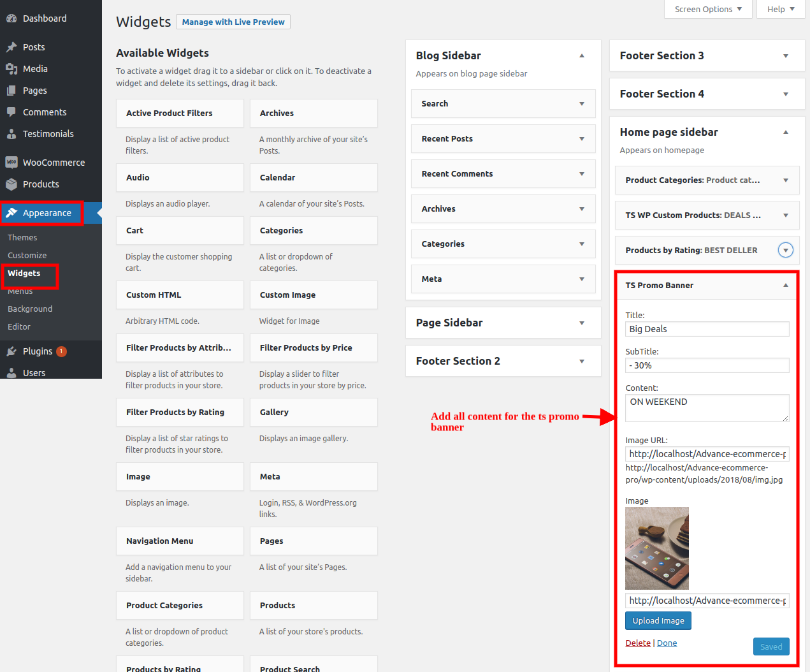Click the Testimonials person icon
The width and height of the screenshot is (810, 672).
tap(11, 134)
